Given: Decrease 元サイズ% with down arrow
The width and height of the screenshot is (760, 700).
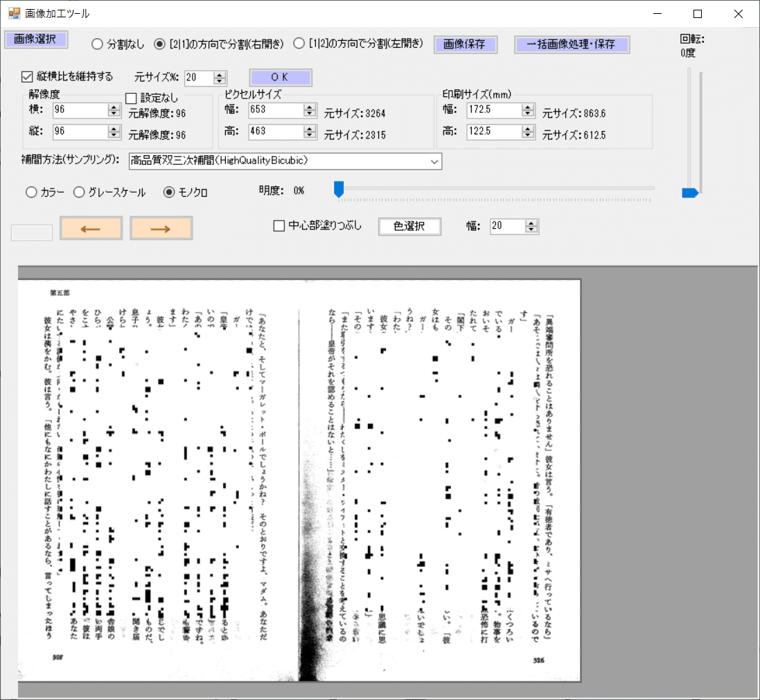Looking at the screenshot, I should coord(220,81).
